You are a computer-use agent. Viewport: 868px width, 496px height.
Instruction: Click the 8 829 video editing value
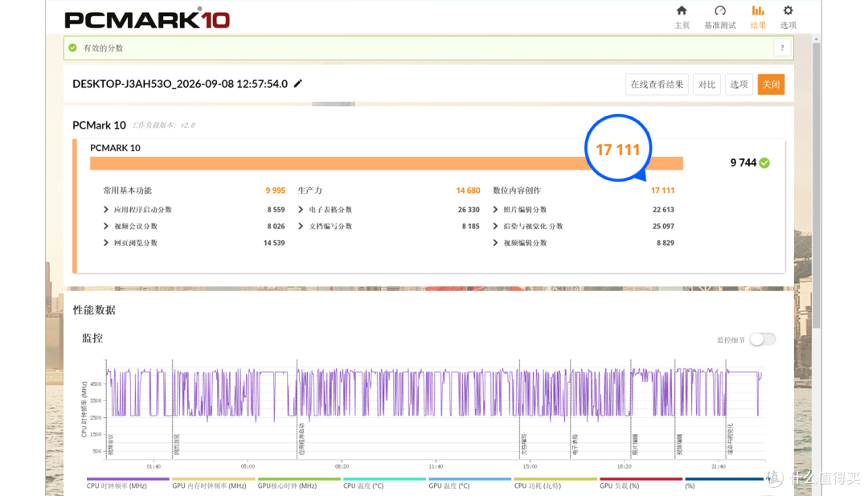(x=665, y=243)
